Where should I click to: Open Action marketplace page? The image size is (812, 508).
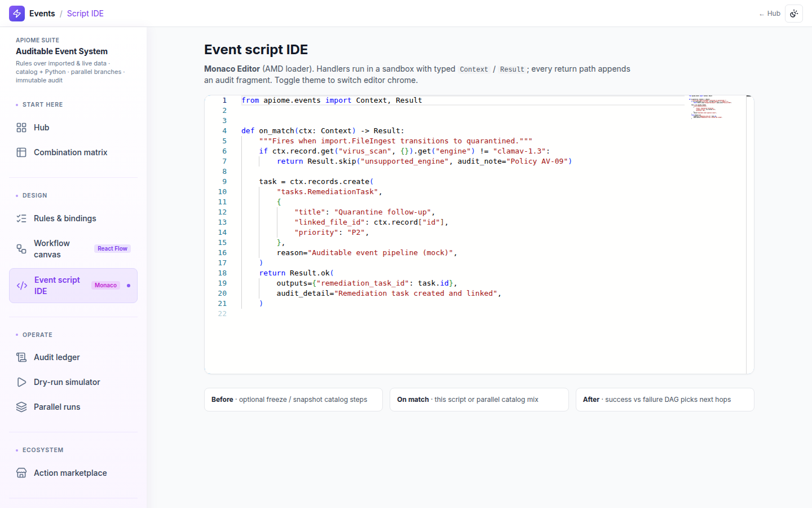click(73, 473)
